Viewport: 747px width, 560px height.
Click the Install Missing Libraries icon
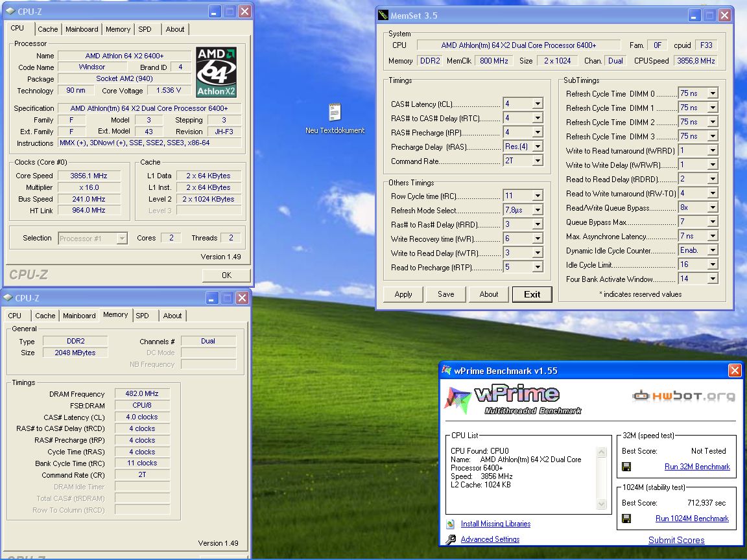(450, 524)
